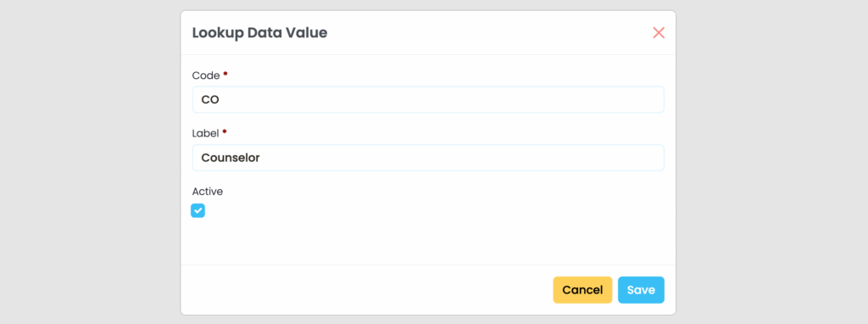Click the Label field caption
The width and height of the screenshot is (868, 324).
(x=206, y=133)
